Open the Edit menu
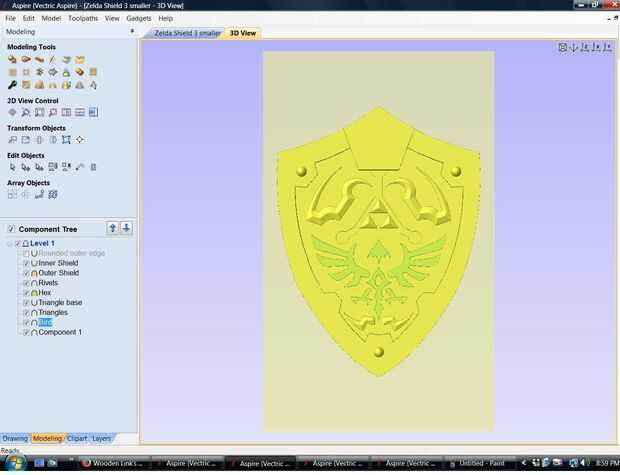The image size is (620, 475). coord(28,18)
